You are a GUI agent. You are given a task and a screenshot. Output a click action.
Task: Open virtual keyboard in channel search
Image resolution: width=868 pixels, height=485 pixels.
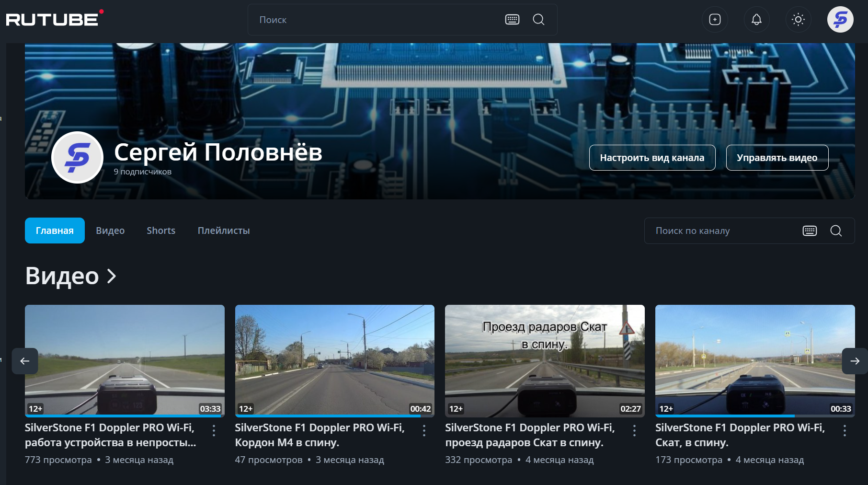pos(810,231)
